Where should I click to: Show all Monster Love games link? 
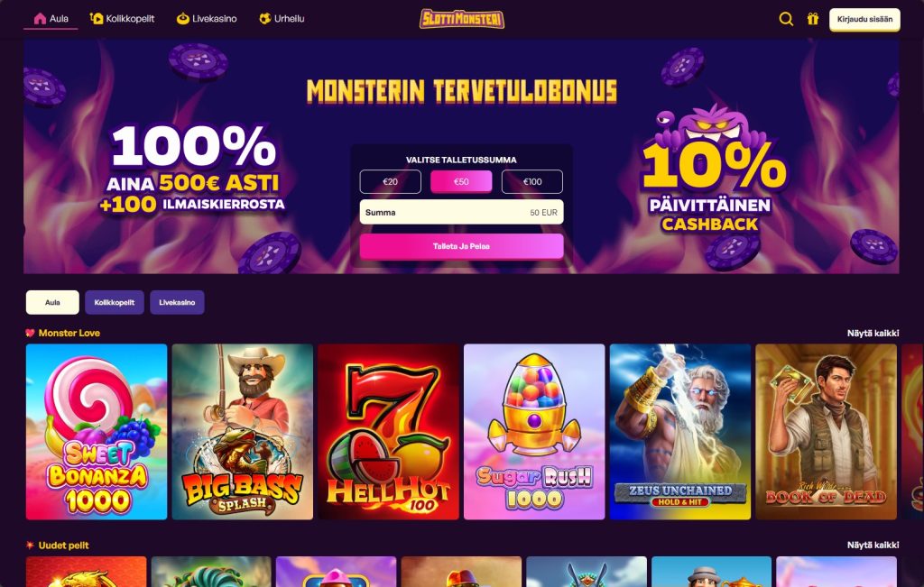click(x=873, y=333)
